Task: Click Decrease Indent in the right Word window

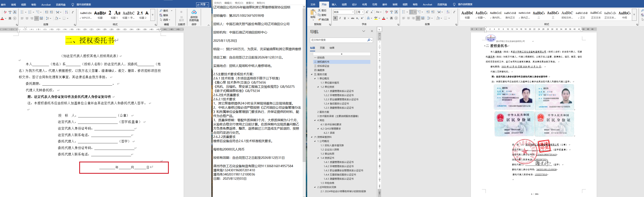Action: point(428,12)
